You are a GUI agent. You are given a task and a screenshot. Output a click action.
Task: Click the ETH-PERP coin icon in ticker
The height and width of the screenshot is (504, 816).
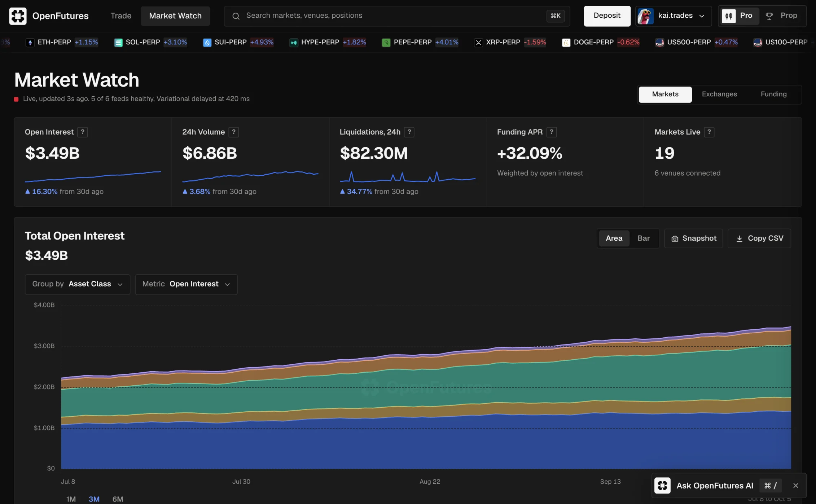tap(30, 43)
